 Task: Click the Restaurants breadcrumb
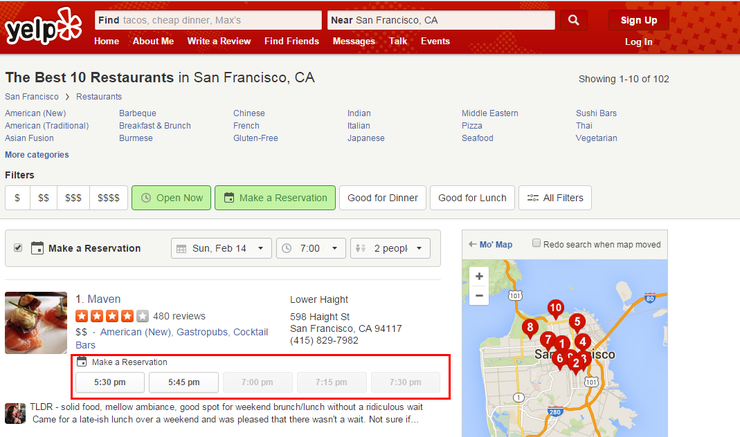tap(99, 96)
